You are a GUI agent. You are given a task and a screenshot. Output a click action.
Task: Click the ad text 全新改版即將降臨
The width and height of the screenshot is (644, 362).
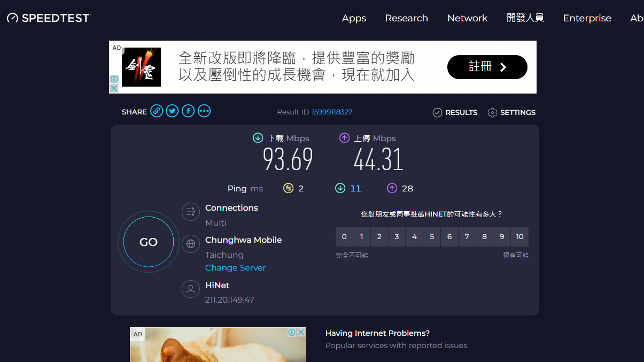(238, 58)
